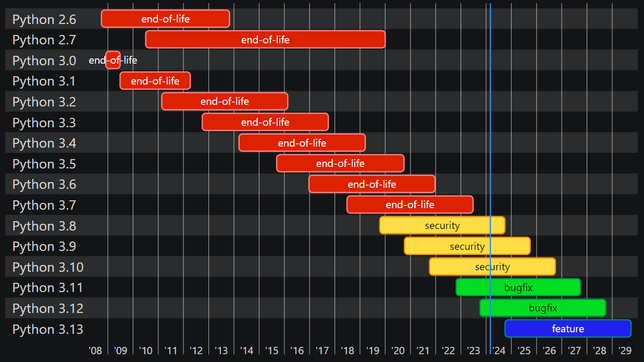Click the '16 year label
644x362 pixels.
point(297,350)
